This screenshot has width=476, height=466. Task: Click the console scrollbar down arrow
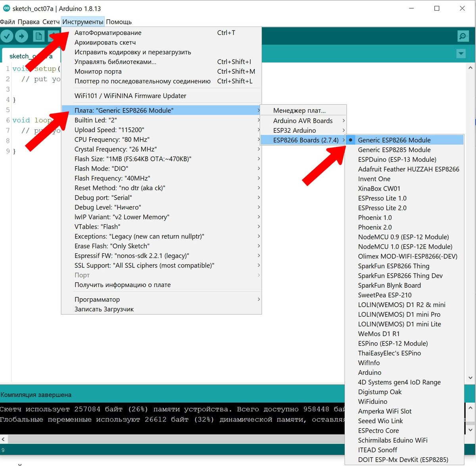coord(470,430)
